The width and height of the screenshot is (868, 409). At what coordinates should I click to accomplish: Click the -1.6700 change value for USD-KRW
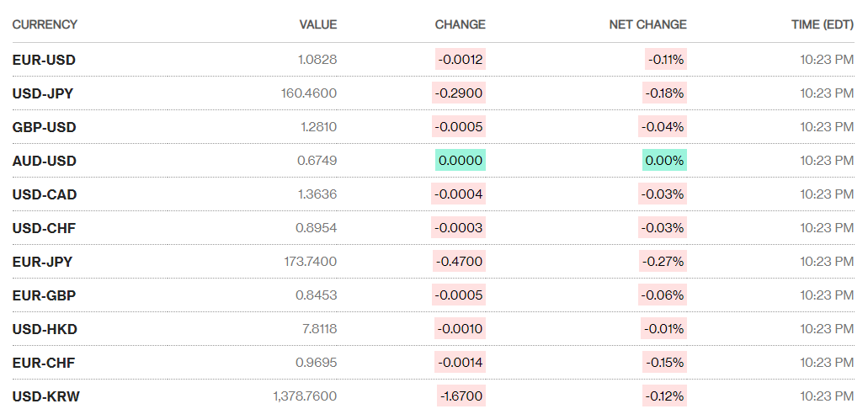461,396
